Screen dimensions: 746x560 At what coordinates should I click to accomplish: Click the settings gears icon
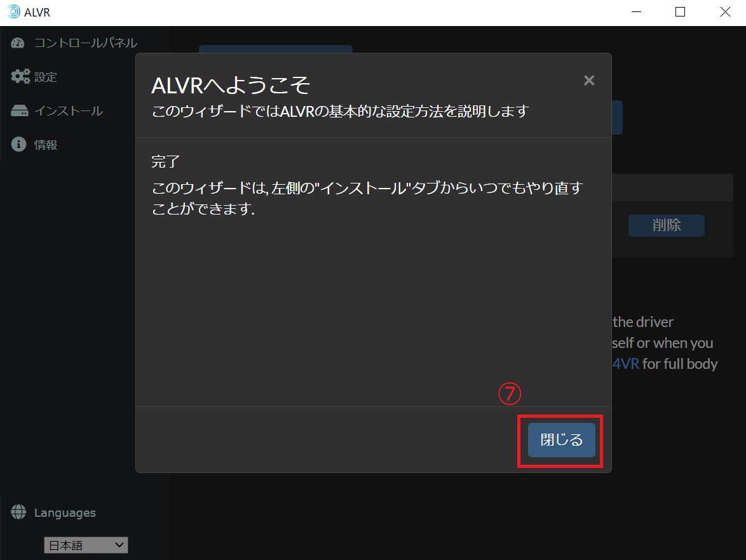[20, 76]
